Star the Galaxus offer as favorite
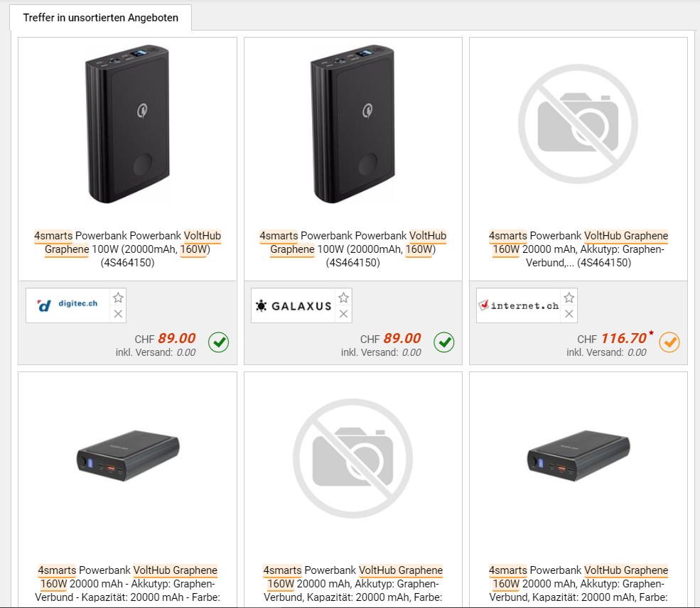The image size is (700, 608). [344, 298]
